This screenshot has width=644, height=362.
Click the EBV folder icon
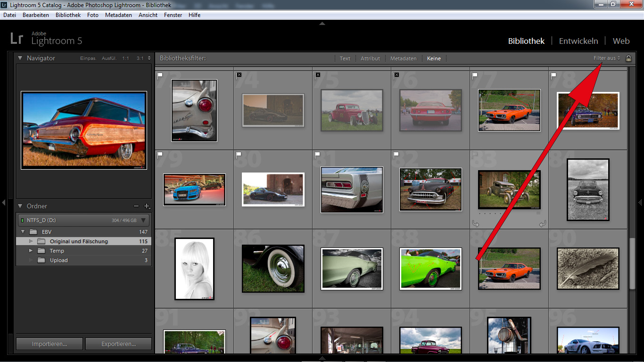[x=33, y=232]
